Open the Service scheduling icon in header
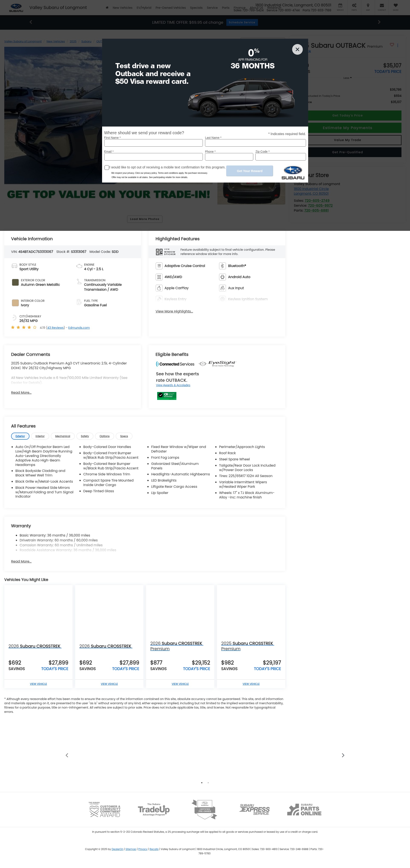This screenshot has width=410, height=868. 340,7
